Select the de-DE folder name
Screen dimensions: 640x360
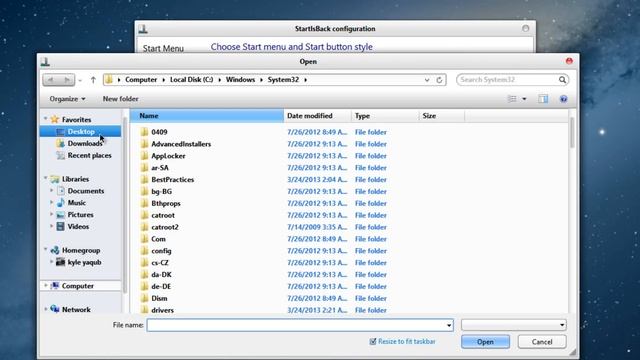click(161, 286)
